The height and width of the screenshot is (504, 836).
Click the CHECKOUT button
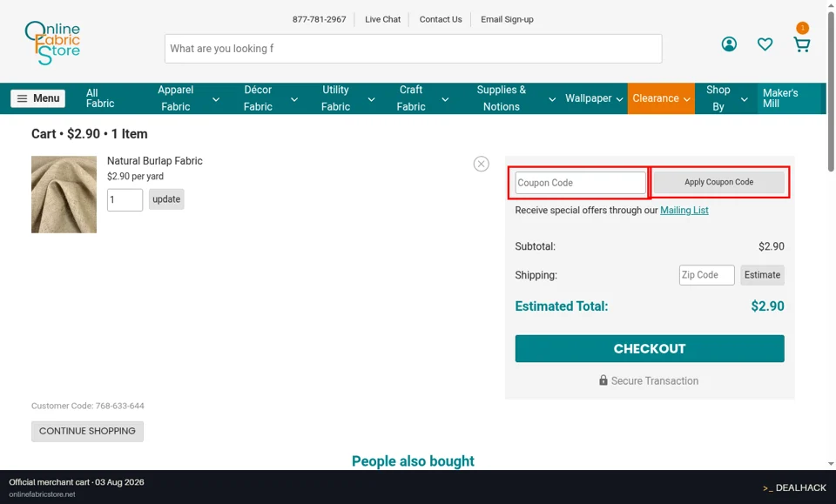pyautogui.click(x=650, y=348)
